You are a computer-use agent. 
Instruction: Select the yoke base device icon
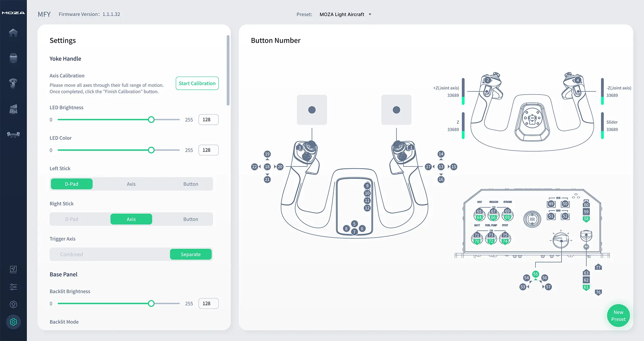(x=13, y=58)
